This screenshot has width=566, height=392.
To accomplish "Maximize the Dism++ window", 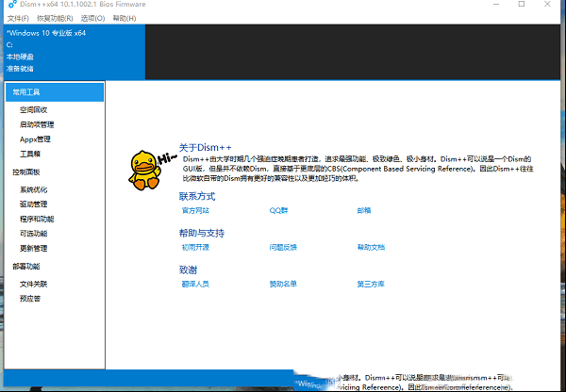I will pyautogui.click(x=522, y=4).
